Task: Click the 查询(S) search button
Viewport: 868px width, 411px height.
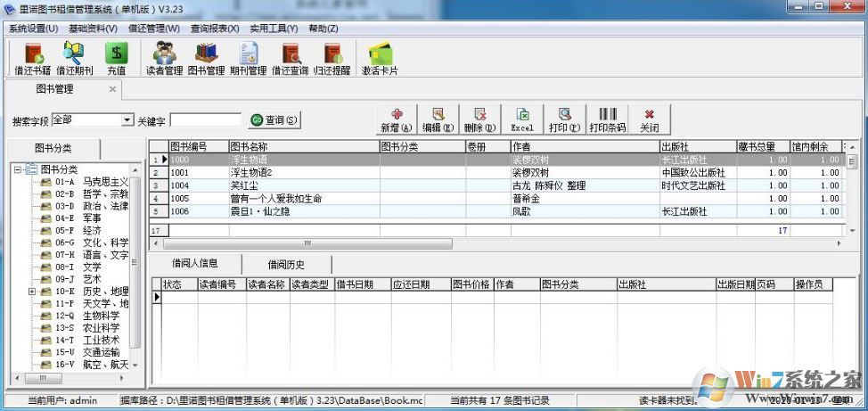Action: tap(274, 119)
